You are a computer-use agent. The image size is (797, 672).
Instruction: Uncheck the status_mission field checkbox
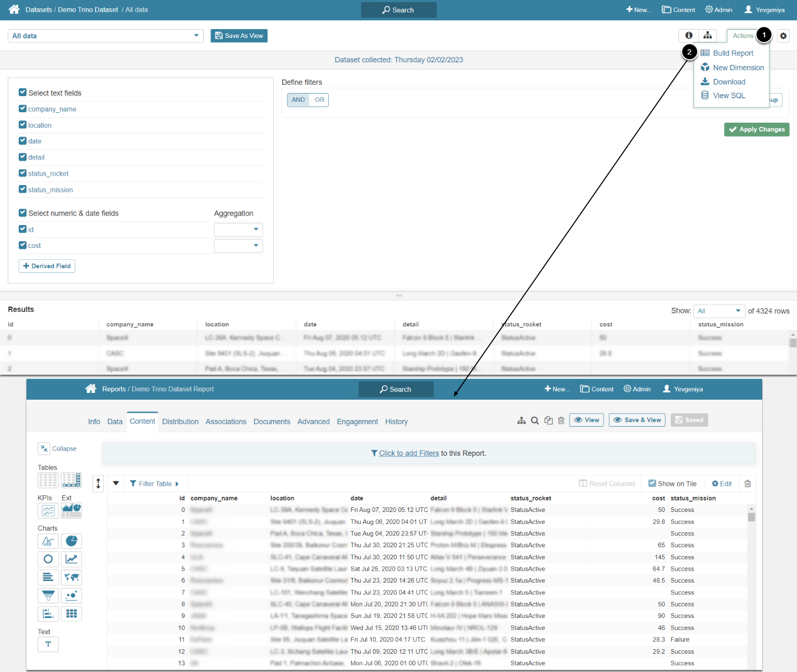22,189
